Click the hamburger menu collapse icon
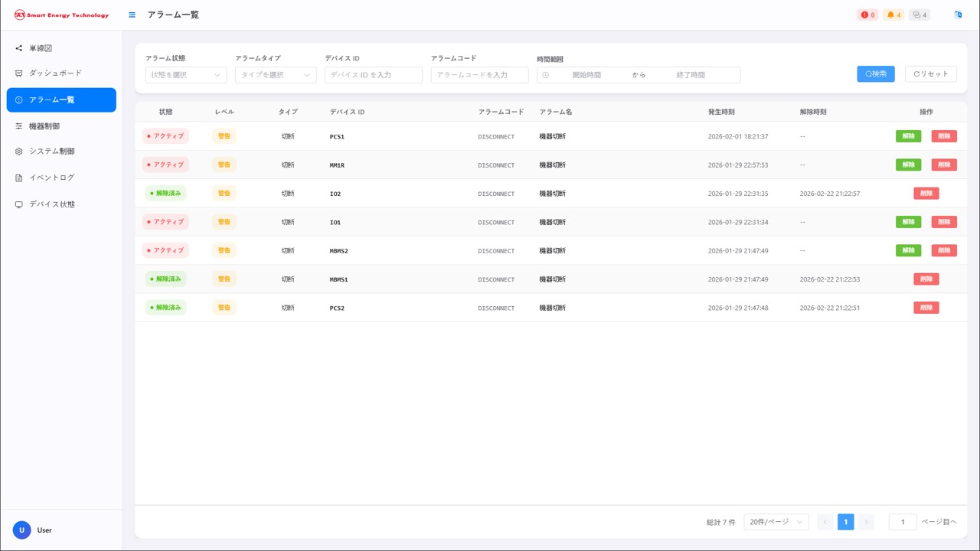The width and height of the screenshot is (980, 551). 132,15
